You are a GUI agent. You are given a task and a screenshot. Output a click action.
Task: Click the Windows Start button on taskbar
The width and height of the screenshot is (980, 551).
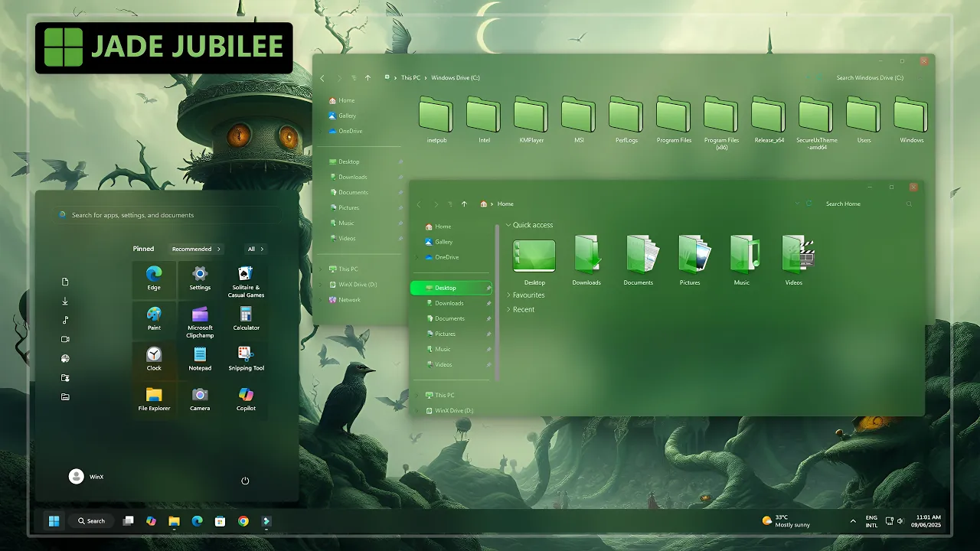(x=54, y=521)
